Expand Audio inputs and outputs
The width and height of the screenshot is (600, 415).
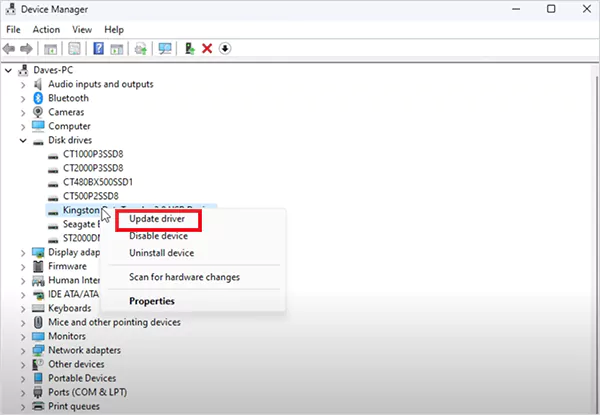tap(23, 85)
